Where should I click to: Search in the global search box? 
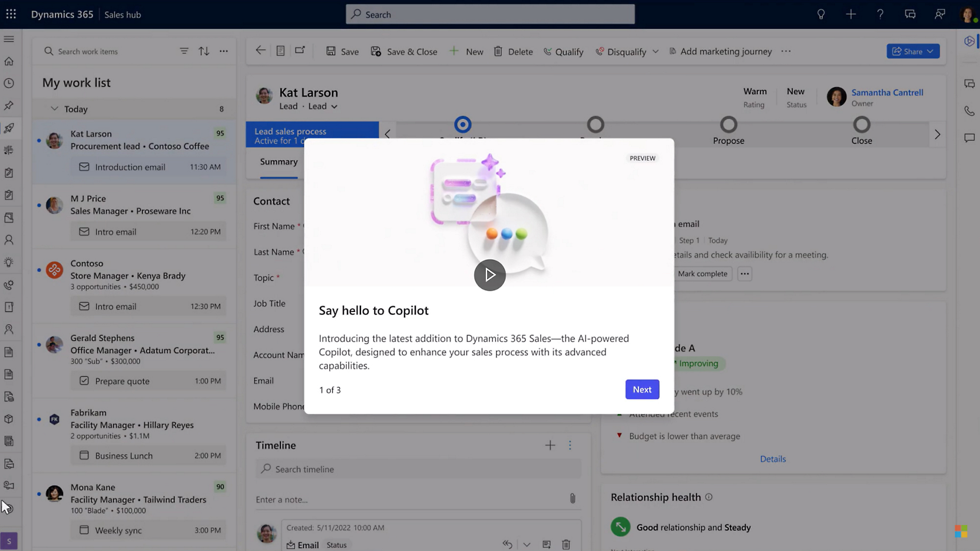490,14
